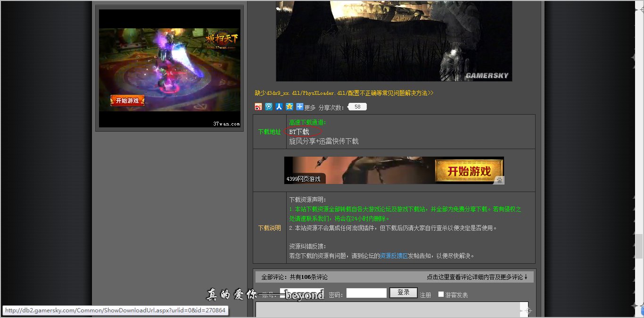This screenshot has height=318, width=644.
Task: Click the 开始游戏 button in the sidebar ad
Action: pos(127,100)
